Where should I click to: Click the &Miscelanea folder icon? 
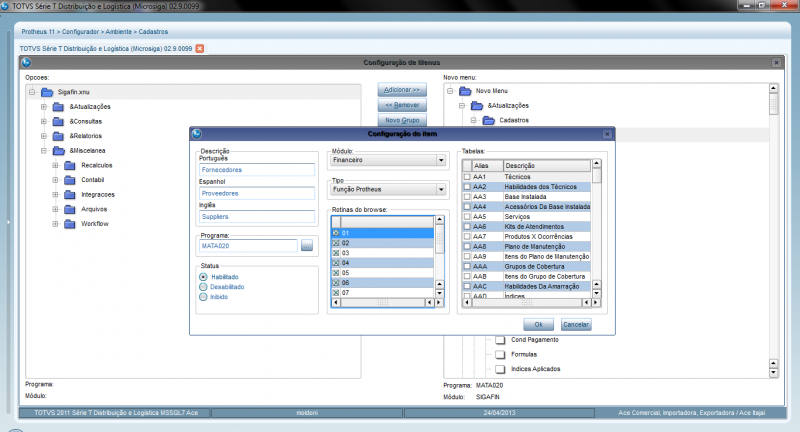click(x=59, y=151)
